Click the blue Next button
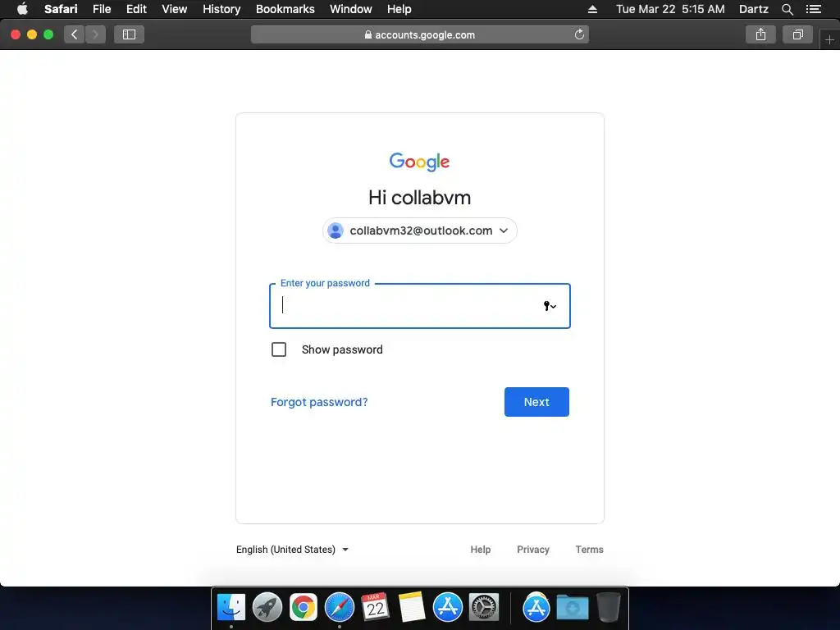 coord(536,402)
